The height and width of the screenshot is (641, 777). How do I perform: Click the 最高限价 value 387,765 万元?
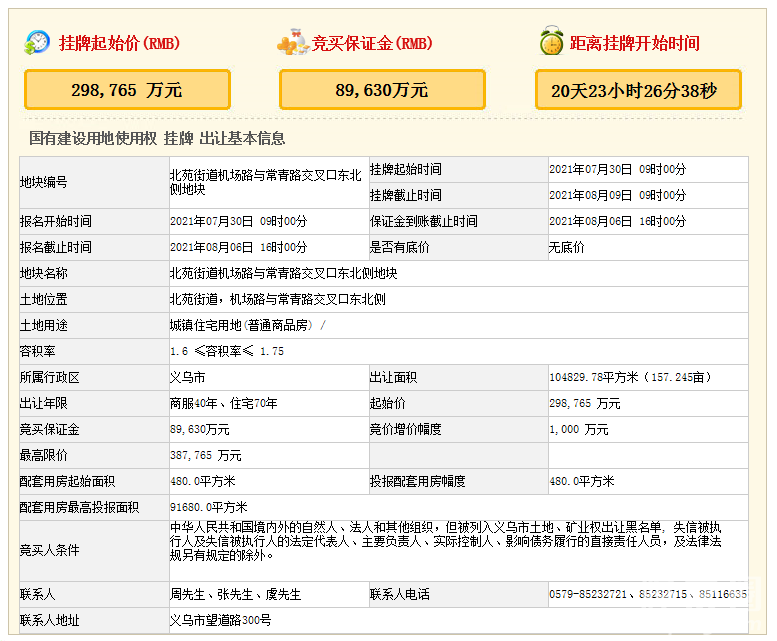click(206, 455)
